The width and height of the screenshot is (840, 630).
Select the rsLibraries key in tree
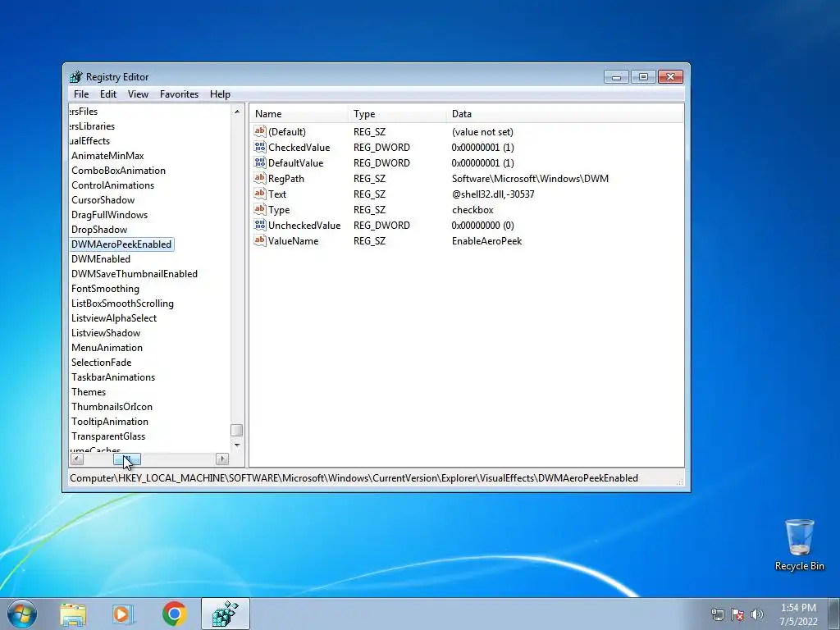pyautogui.click(x=92, y=126)
